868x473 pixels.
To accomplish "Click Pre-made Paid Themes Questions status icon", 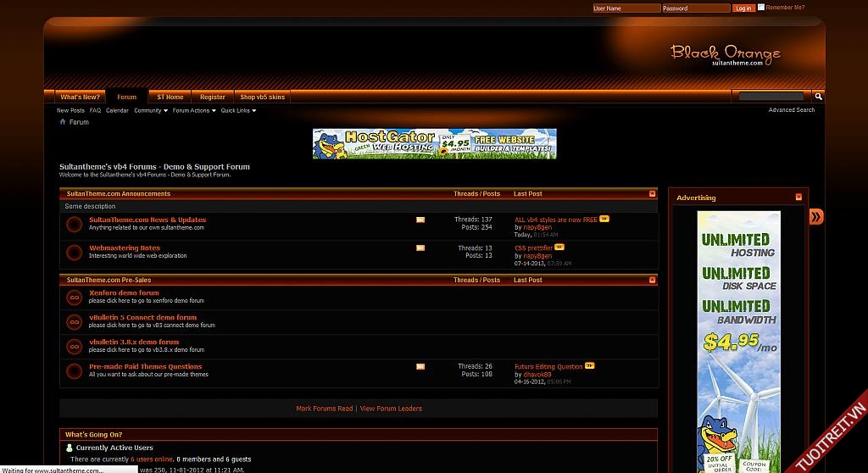I will click(x=75, y=370).
